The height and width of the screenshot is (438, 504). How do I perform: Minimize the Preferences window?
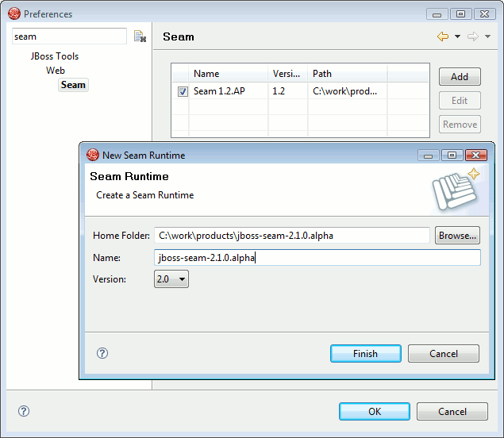437,14
